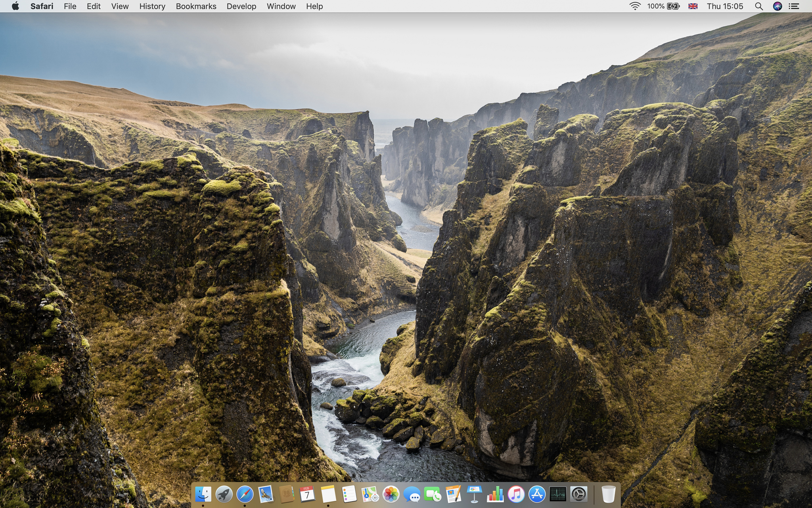Screen dimensions: 812x508
Task: Toggle the Notification Centre sidebar
Action: [794, 6]
